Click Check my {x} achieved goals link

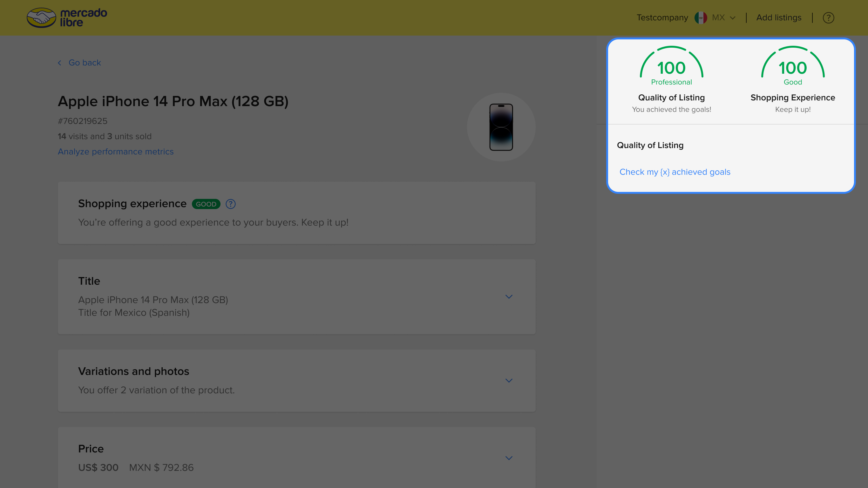[675, 172]
